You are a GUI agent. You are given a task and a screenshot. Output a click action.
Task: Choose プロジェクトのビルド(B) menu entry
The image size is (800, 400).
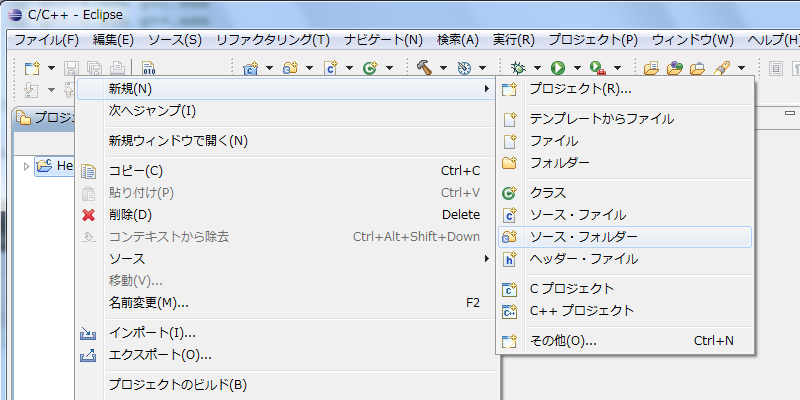click(285, 384)
